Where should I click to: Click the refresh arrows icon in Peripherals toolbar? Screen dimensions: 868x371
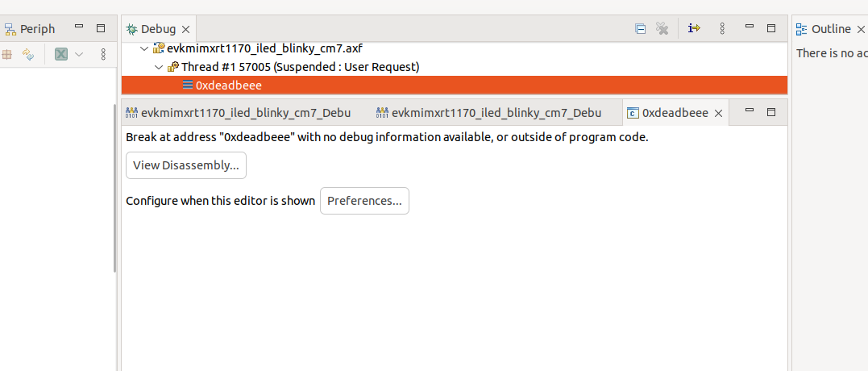click(x=28, y=54)
